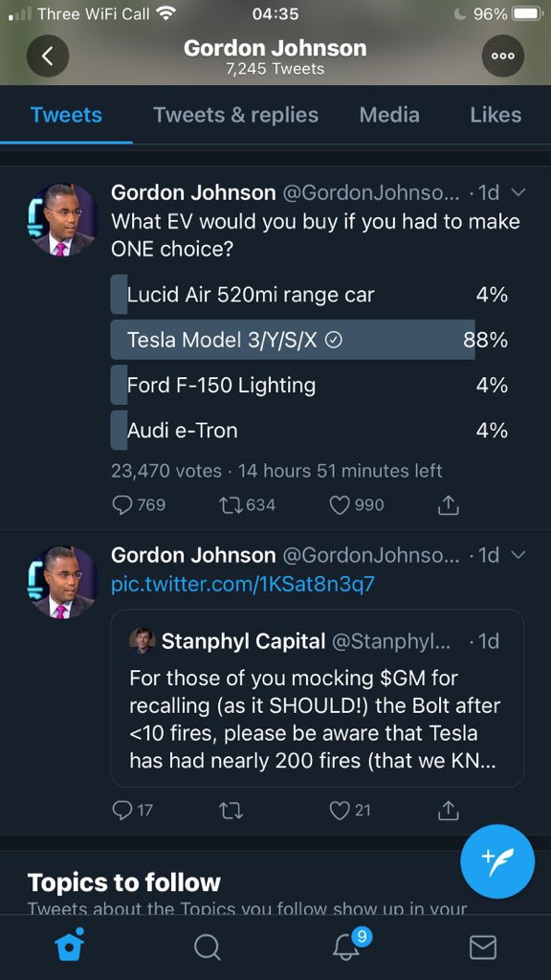Open the three-dot profile options menu
This screenshot has height=980, width=551.
(x=502, y=56)
